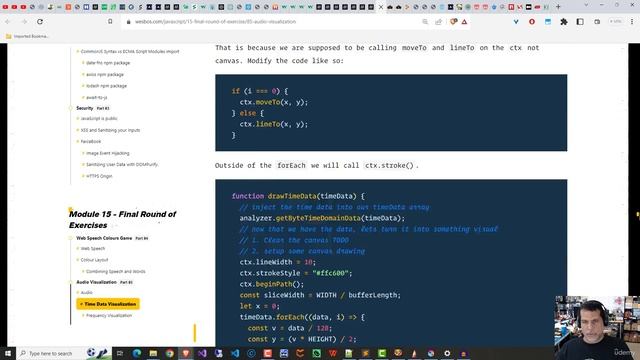
Task: Open the FaceBook lesson link
Action: [x=91, y=142]
